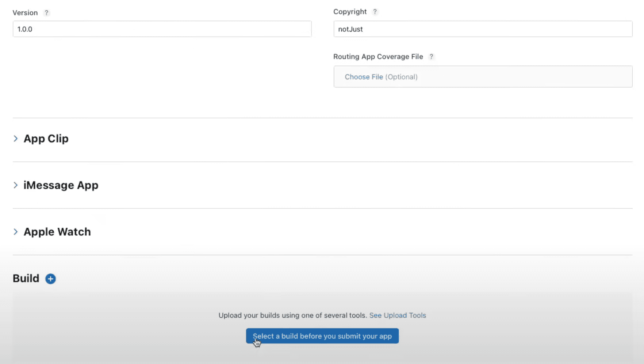Image resolution: width=644 pixels, height=364 pixels.
Task: Click Choose File for the routing coverage file
Action: [x=364, y=77]
